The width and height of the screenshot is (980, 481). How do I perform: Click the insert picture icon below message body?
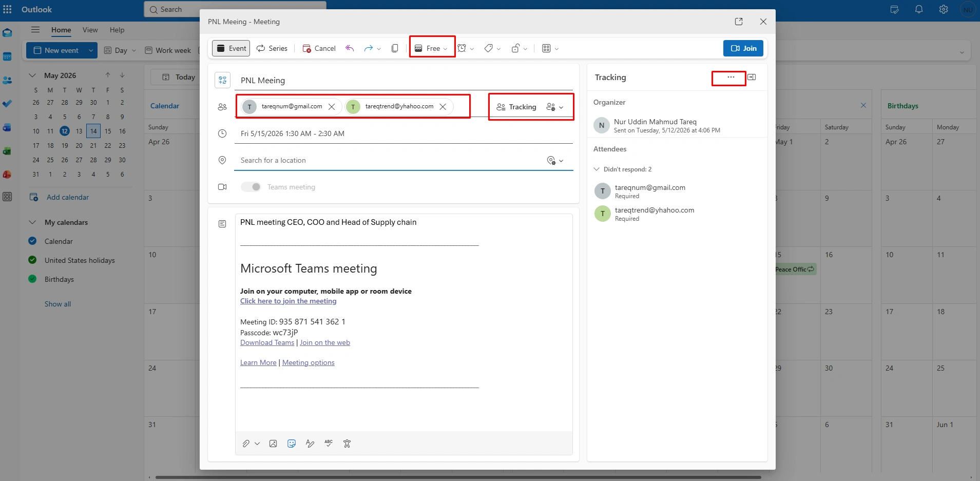pos(273,444)
